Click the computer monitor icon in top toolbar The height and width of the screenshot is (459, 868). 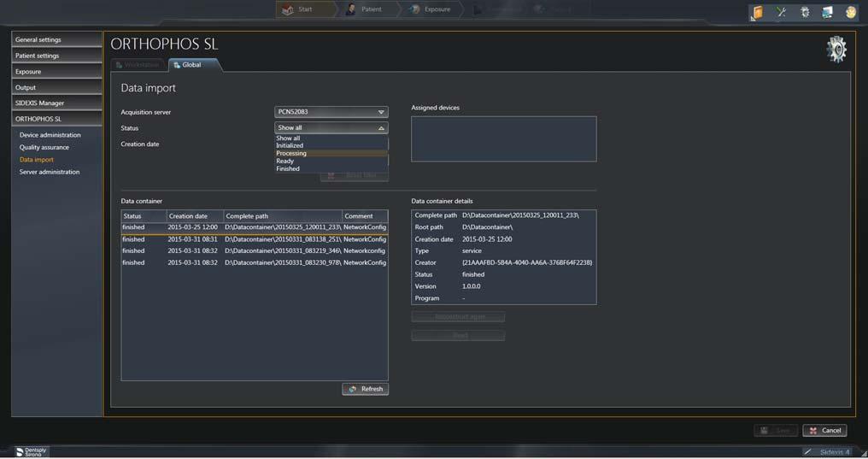point(827,12)
